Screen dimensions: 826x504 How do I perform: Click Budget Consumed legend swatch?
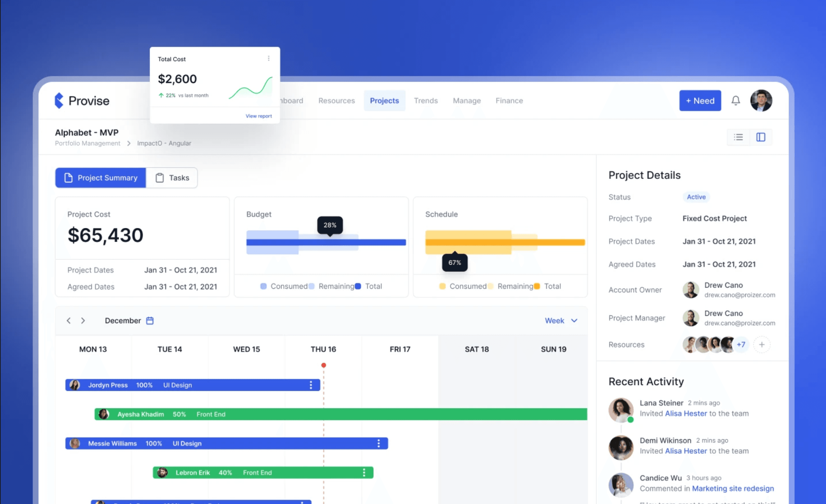(x=263, y=286)
